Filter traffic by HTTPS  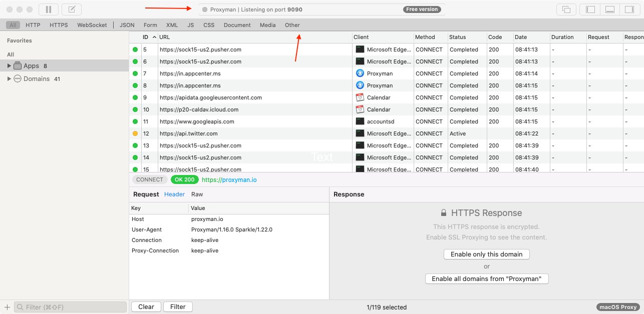pos(59,25)
